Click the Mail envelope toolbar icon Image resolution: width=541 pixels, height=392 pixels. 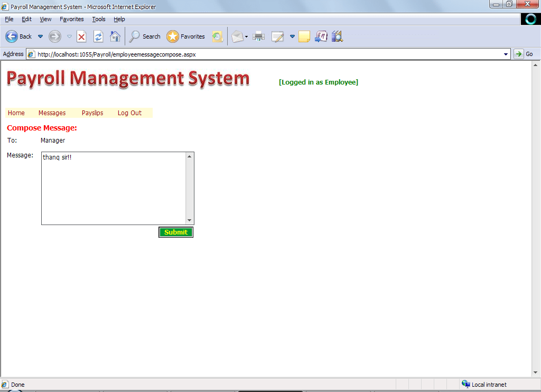point(237,36)
